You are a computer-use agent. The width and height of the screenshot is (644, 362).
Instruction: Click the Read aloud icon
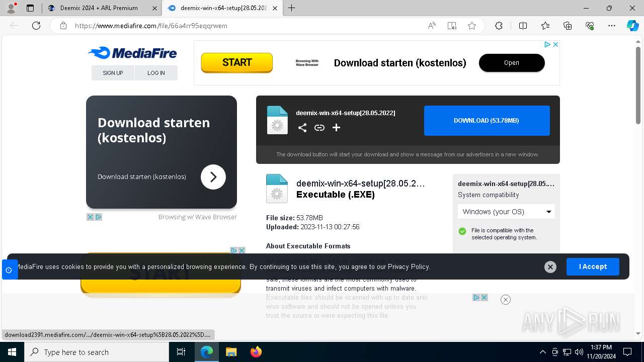(432, 26)
